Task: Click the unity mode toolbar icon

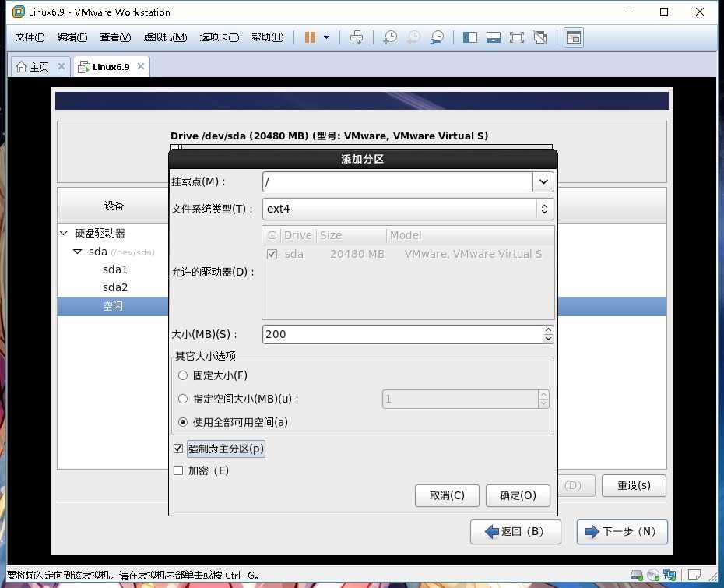Action: tap(540, 37)
